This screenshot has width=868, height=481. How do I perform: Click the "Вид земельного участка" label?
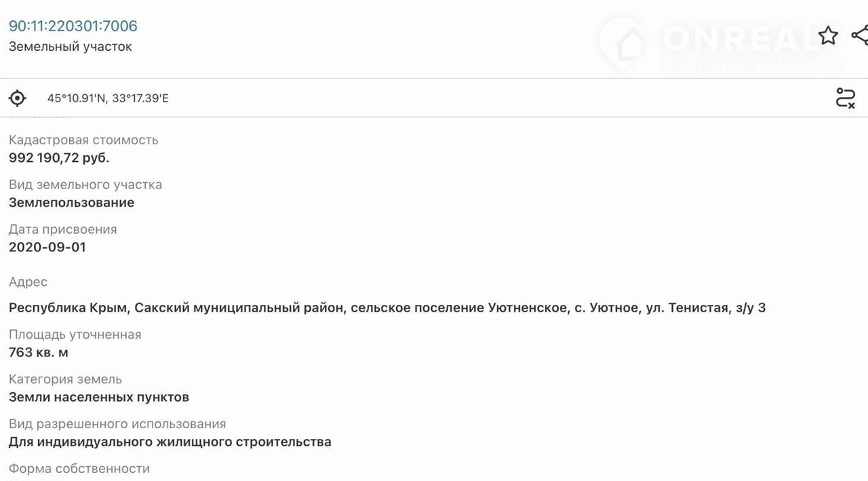85,185
